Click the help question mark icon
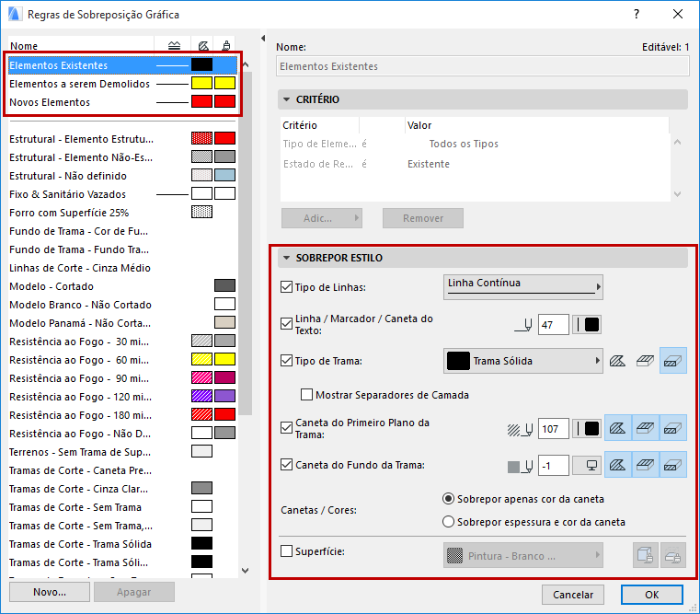700x614 pixels. click(x=637, y=14)
